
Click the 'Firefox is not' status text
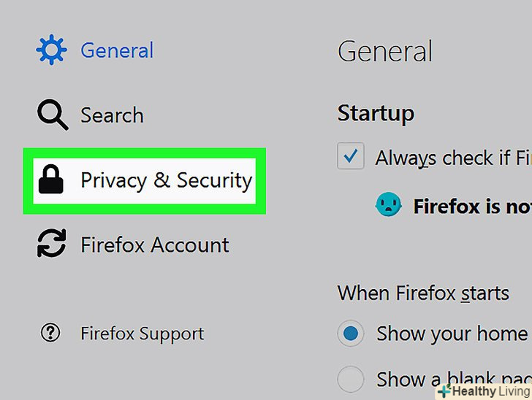click(x=472, y=207)
